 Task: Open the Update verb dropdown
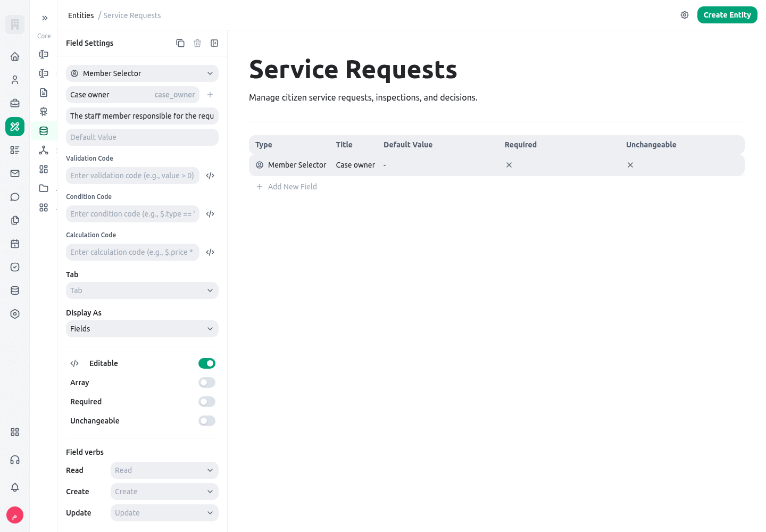(x=164, y=513)
